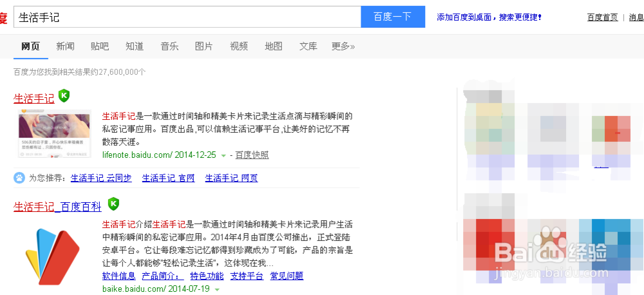
Task: Click the result count text 27,600,000个
Action: click(x=123, y=72)
